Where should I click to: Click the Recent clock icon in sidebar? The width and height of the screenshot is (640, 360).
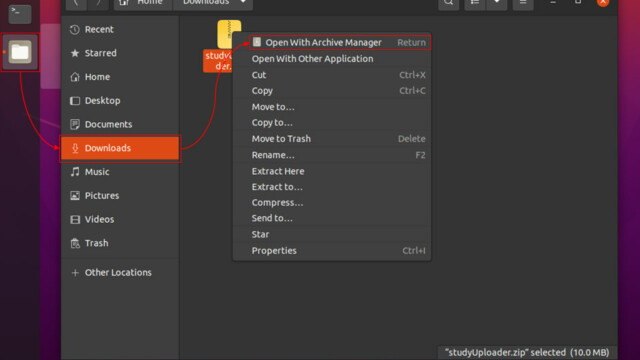pos(75,29)
